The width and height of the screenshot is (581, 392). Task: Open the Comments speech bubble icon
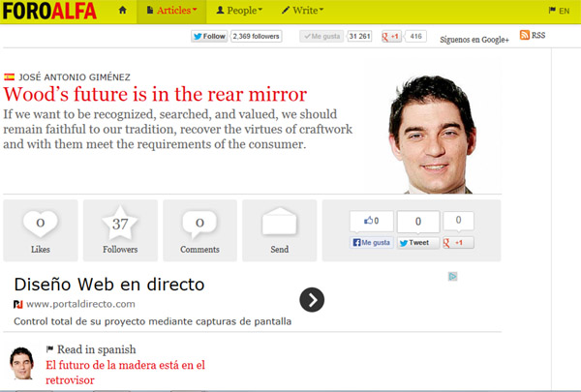point(199,224)
